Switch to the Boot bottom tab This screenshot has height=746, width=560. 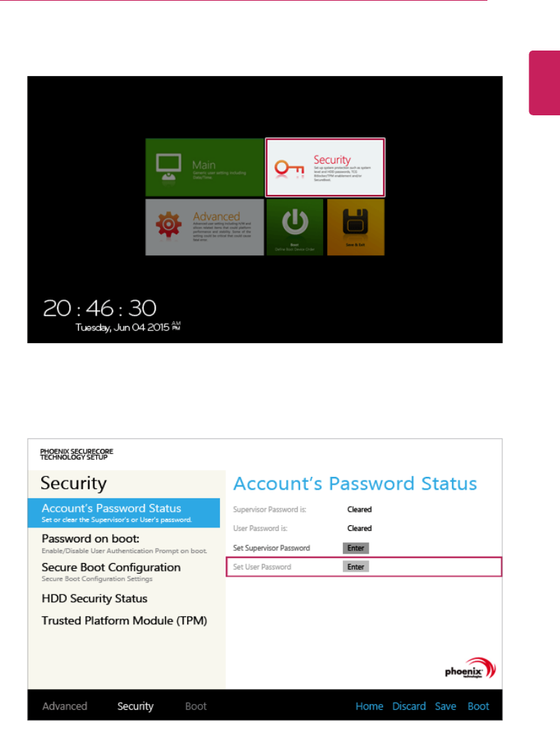(x=196, y=706)
